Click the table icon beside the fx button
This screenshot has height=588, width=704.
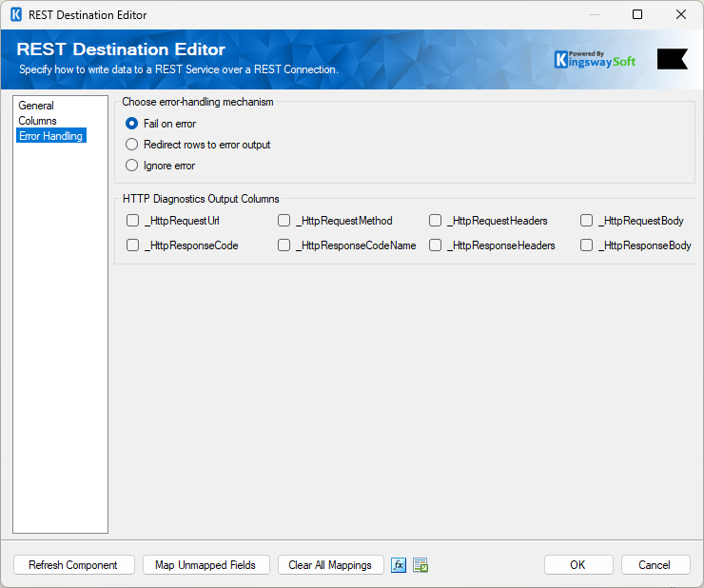click(421, 565)
